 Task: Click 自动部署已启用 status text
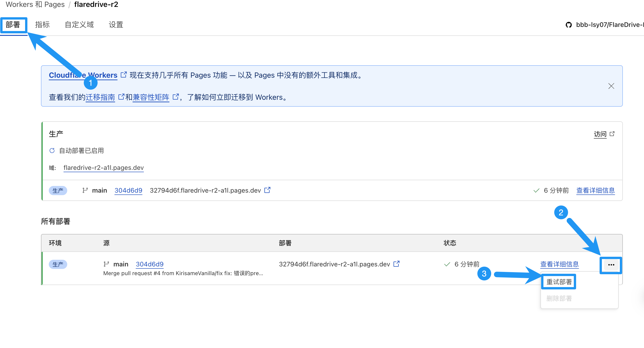point(81,151)
